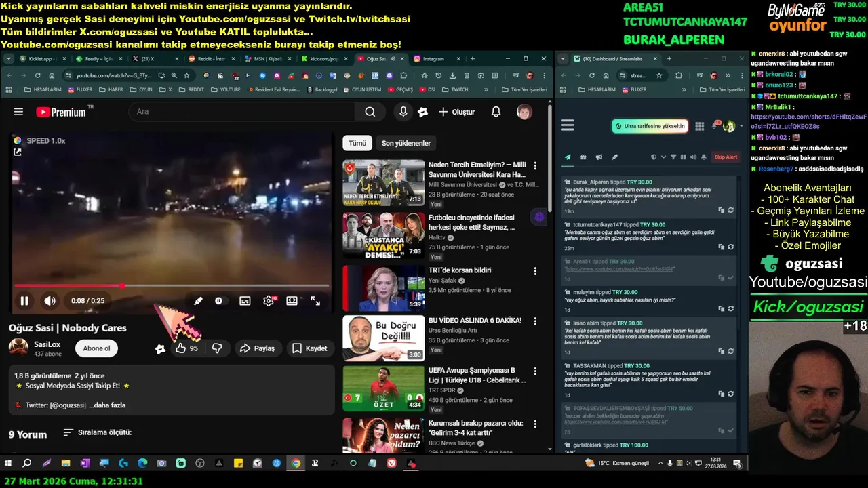Reload the YouTube page

[x=37, y=75]
